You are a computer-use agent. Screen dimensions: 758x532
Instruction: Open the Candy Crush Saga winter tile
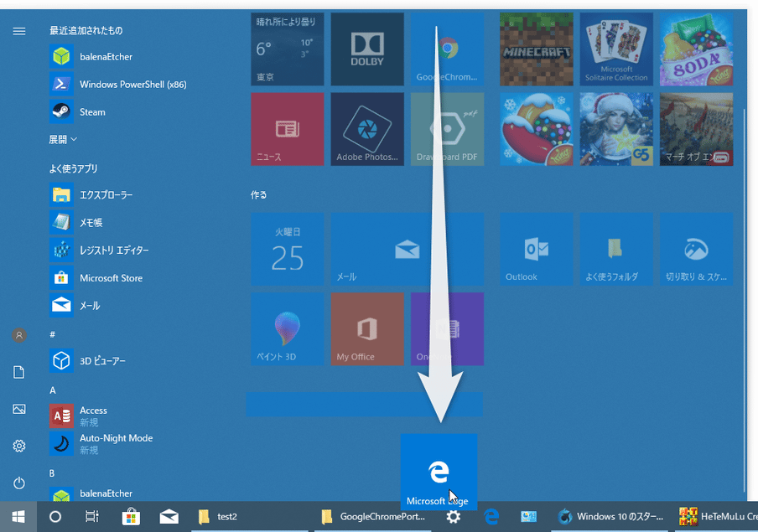(536, 130)
